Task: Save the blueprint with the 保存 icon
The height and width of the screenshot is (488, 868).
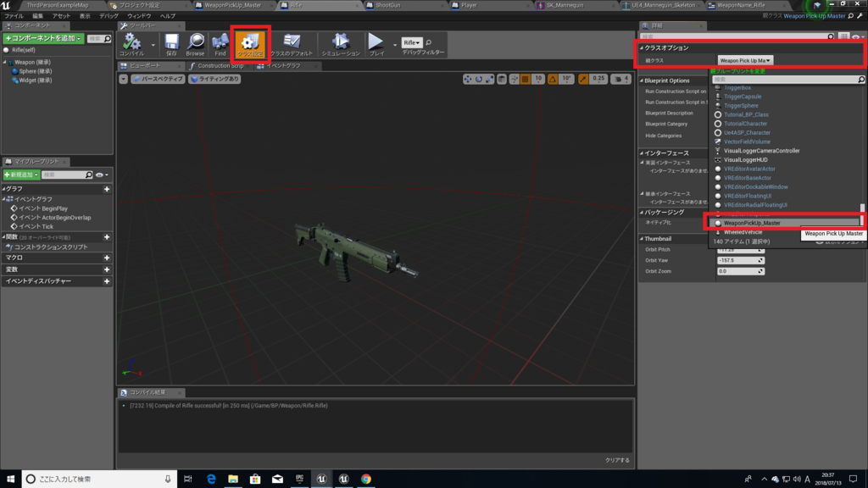Action: [171, 44]
